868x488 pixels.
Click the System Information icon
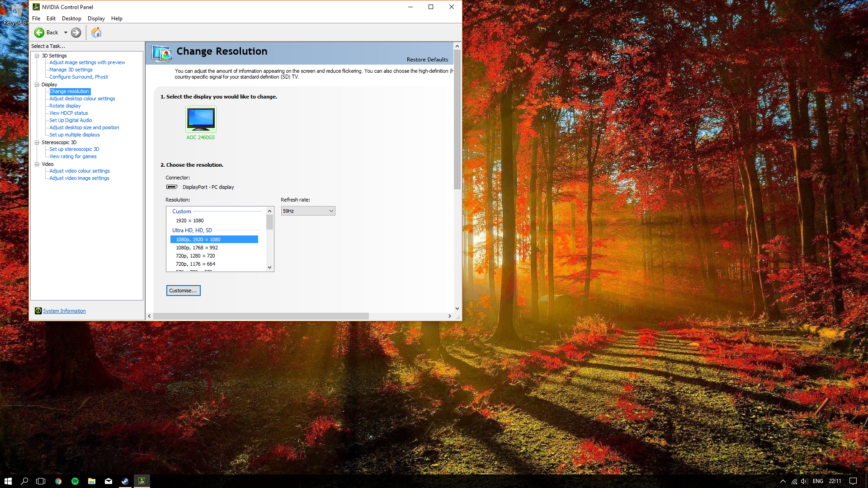38,311
